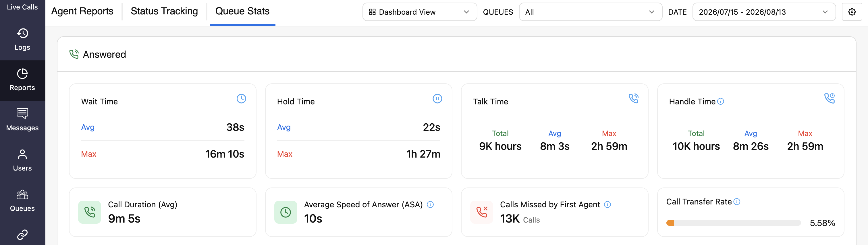The height and width of the screenshot is (245, 868).
Task: Click the Call Duration value '9m 5s'
Action: point(124,219)
